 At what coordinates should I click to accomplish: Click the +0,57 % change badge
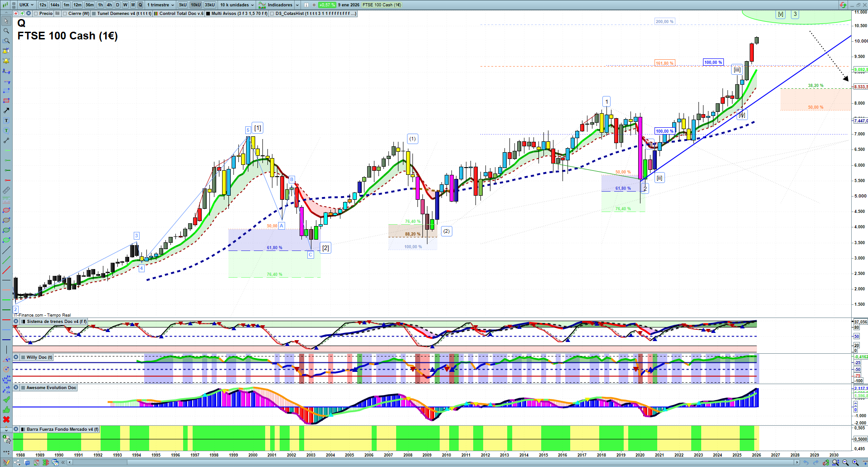[327, 5]
